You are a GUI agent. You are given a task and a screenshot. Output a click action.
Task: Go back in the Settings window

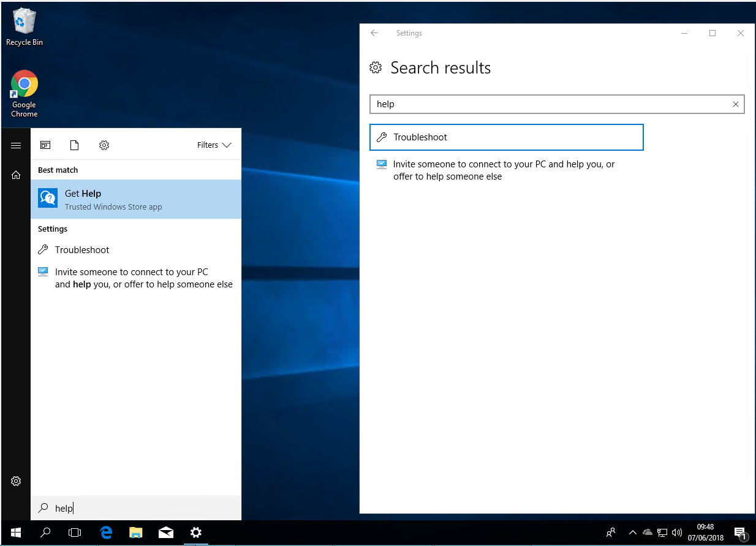click(x=374, y=33)
